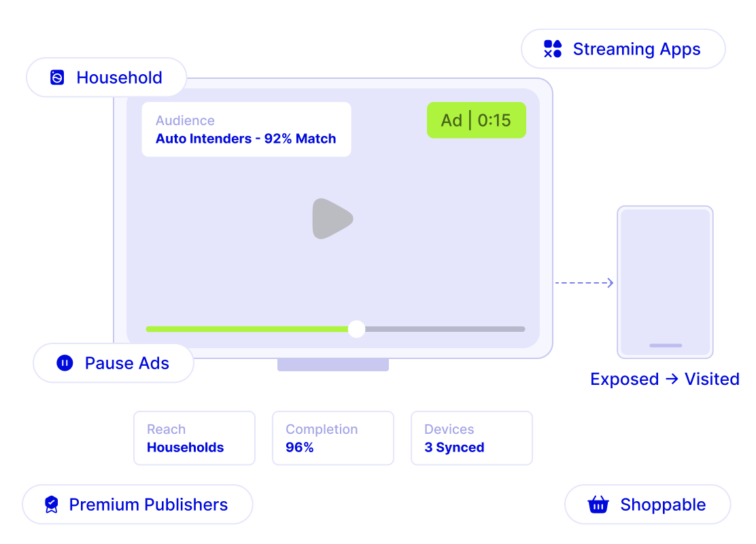Click the Pause Ads pause icon
The width and height of the screenshot is (756, 544).
coord(65,362)
